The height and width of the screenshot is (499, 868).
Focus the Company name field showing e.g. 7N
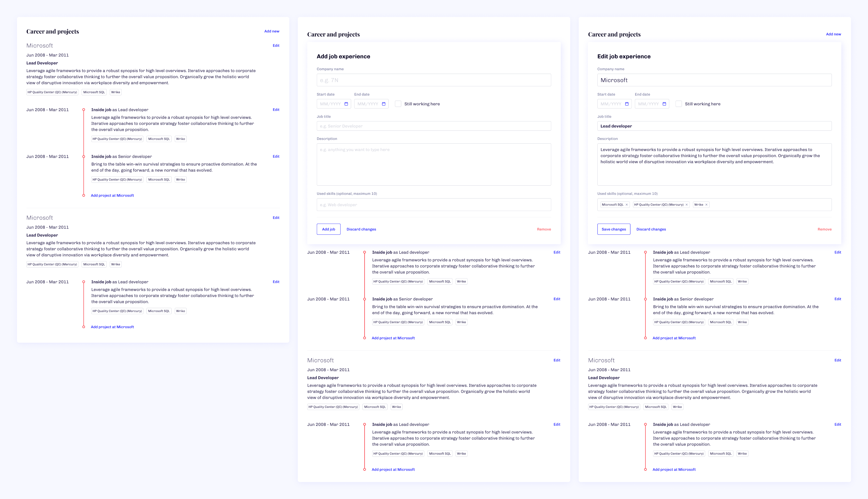(x=434, y=80)
